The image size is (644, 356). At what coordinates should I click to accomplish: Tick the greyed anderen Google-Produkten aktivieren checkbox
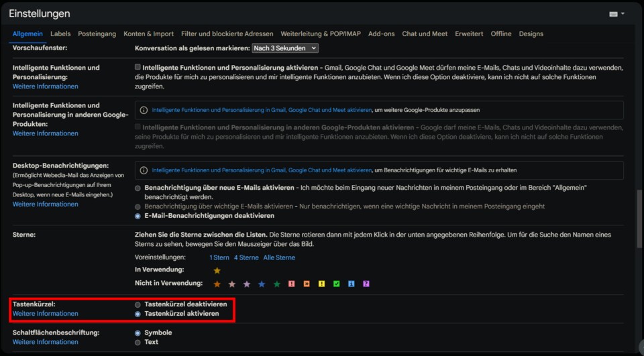click(x=138, y=127)
